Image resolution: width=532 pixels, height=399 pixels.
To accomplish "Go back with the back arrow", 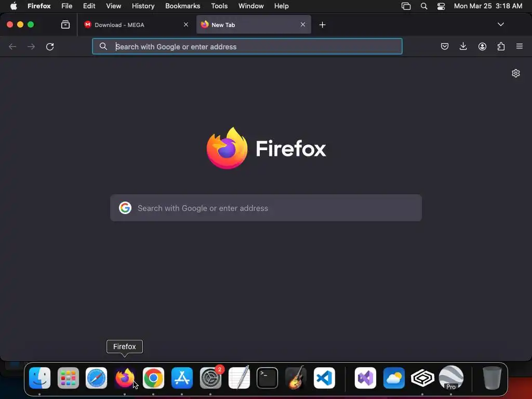I will pos(12,46).
